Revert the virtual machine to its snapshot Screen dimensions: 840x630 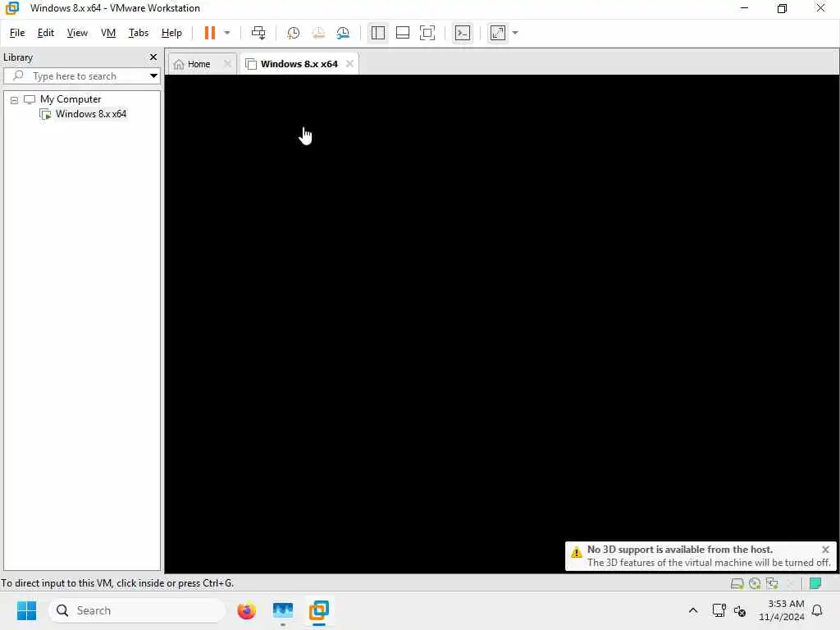click(x=318, y=33)
